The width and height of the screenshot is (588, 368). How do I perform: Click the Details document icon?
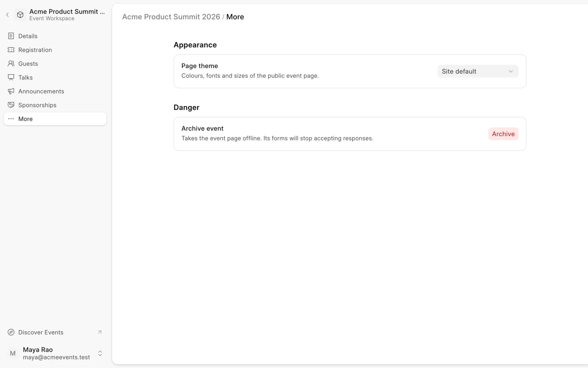coord(11,36)
